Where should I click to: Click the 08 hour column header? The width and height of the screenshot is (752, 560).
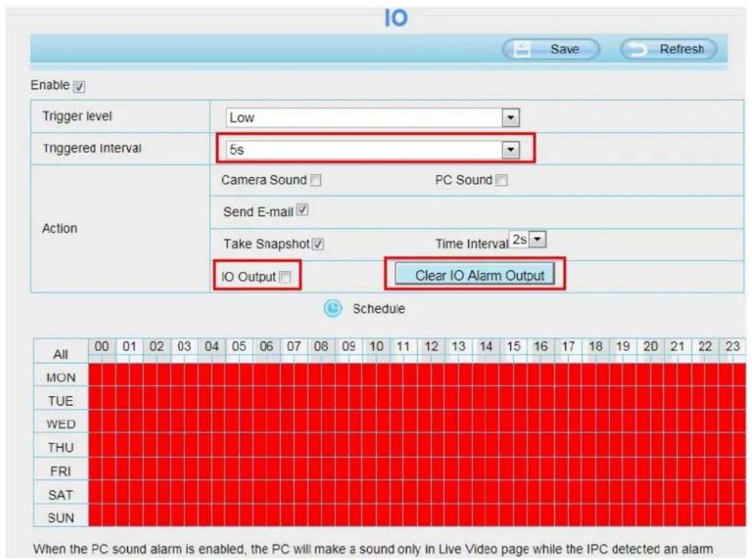tap(321, 347)
